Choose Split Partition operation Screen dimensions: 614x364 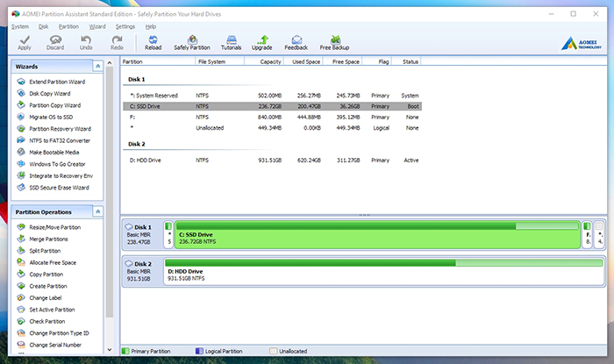point(45,251)
